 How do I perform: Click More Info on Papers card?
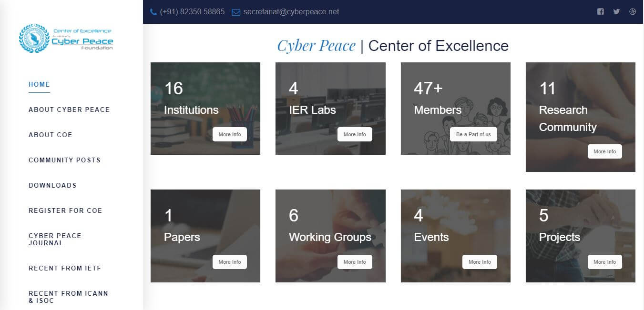tap(230, 262)
